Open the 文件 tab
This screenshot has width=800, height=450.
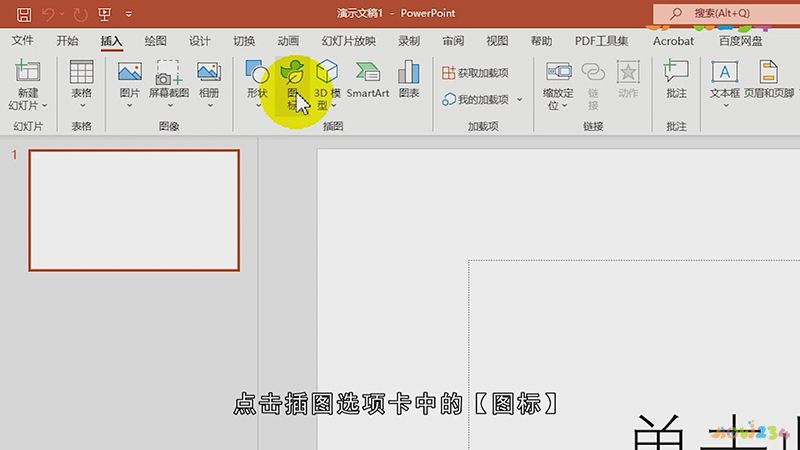22,41
